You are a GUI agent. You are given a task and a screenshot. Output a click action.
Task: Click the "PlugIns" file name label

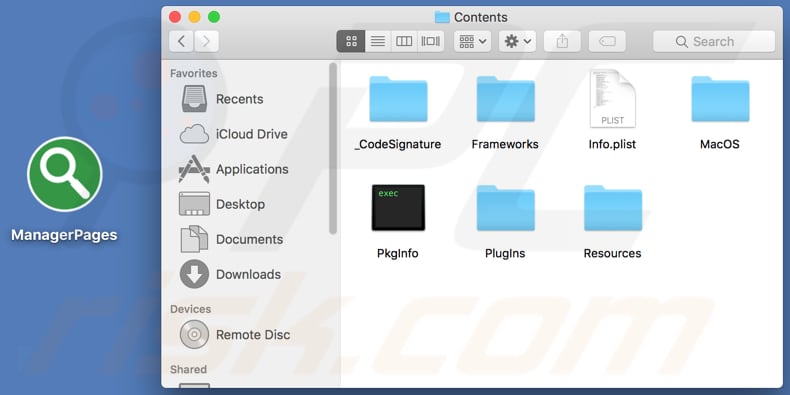(x=505, y=253)
